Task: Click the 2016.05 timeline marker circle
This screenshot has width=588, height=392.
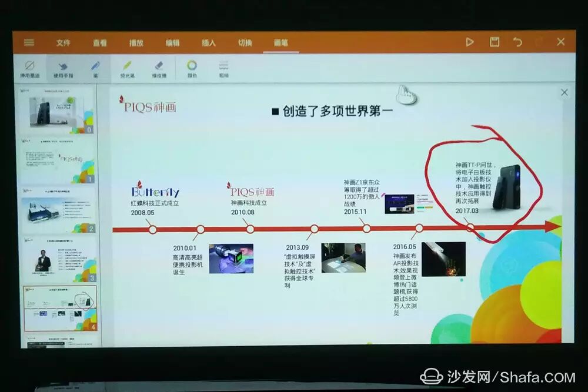Action: 419,228
